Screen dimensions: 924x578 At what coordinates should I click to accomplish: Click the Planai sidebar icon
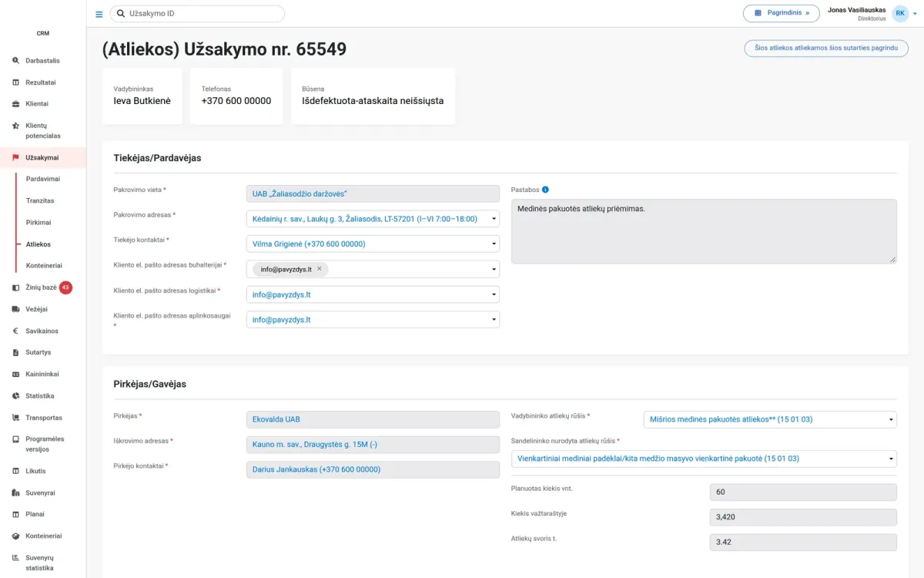(15, 514)
